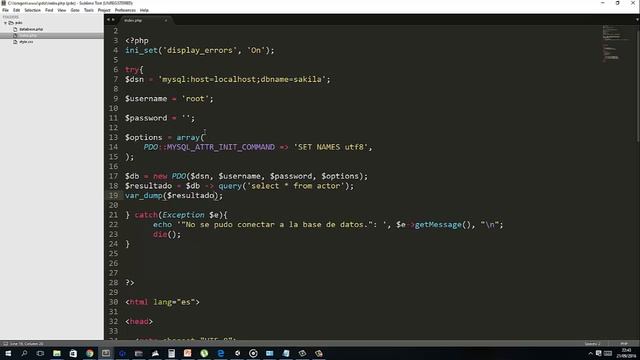Open the Tools menu
The width and height of the screenshot is (640, 360).
click(x=89, y=10)
